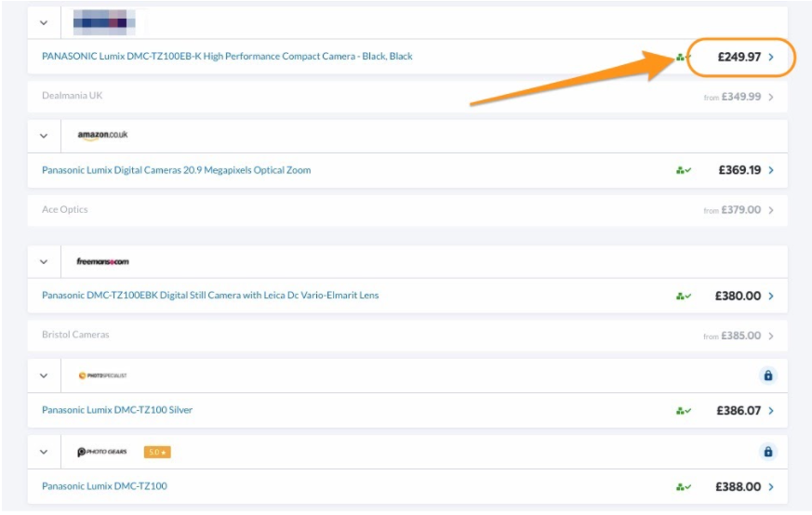Click the arrow beside from £349.99
The image size is (812, 515).
pyautogui.click(x=771, y=98)
